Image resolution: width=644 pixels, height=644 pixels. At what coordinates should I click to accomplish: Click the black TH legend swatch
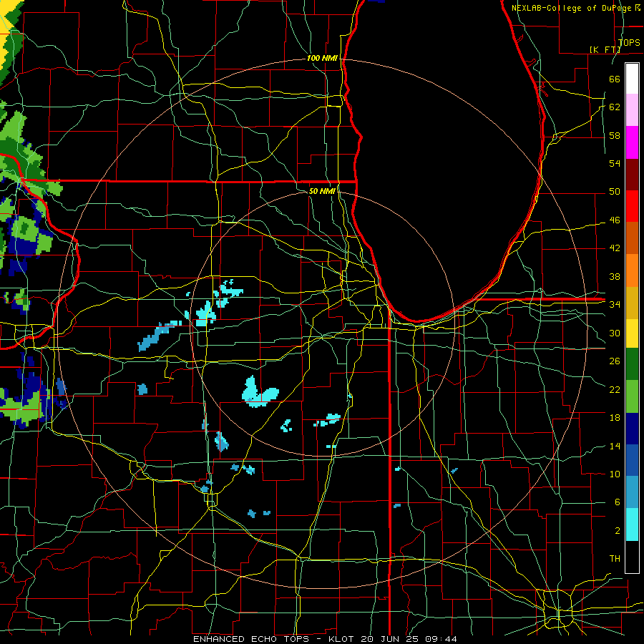click(632, 557)
